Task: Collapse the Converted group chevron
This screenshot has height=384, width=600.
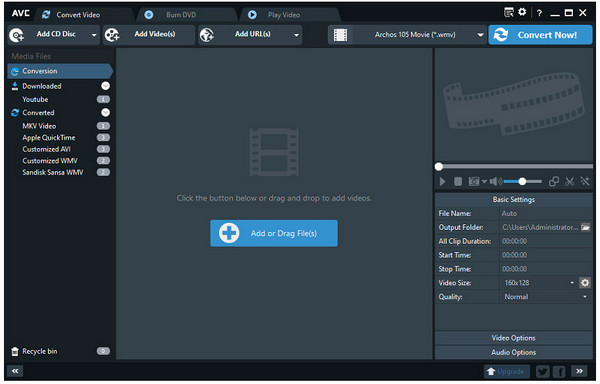Action: pyautogui.click(x=105, y=112)
